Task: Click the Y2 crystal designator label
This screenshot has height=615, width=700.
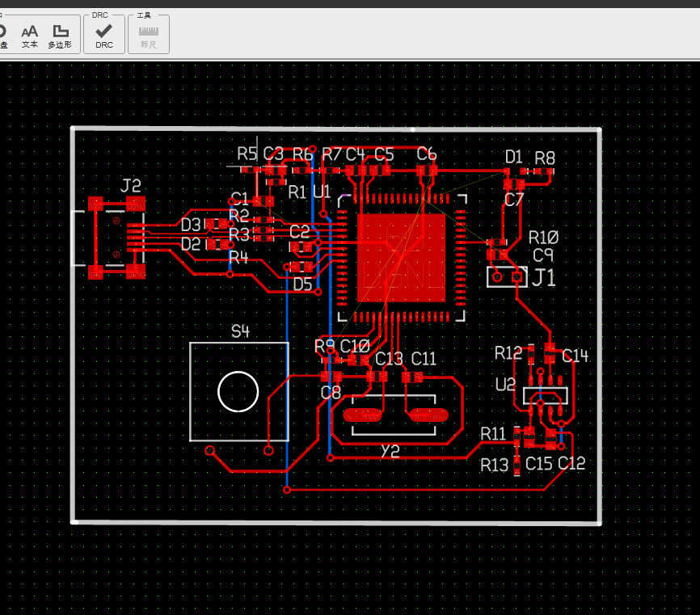Action: pyautogui.click(x=390, y=451)
